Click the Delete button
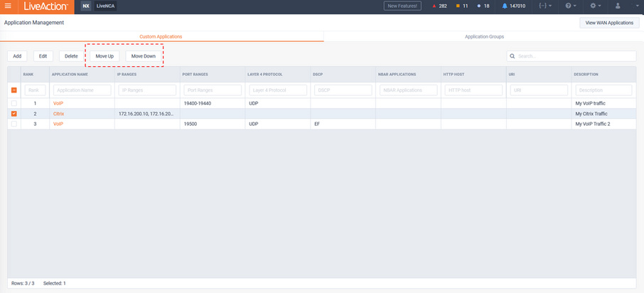 pyautogui.click(x=71, y=56)
